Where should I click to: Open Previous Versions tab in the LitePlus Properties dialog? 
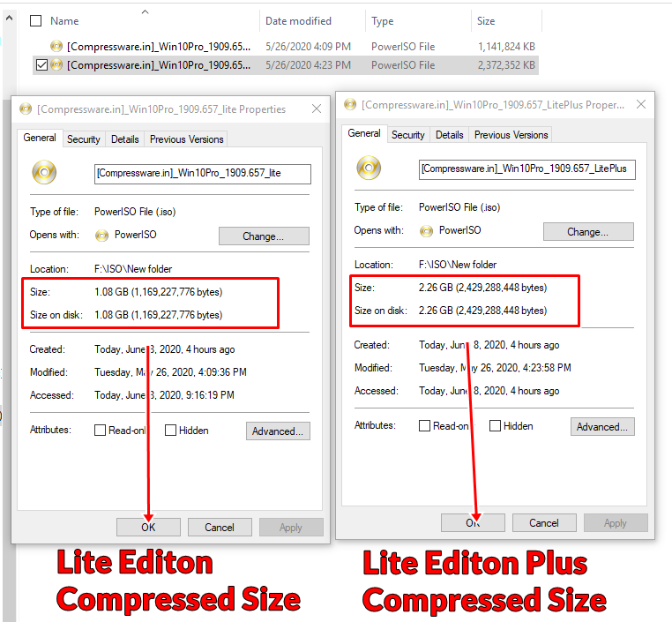point(511,135)
